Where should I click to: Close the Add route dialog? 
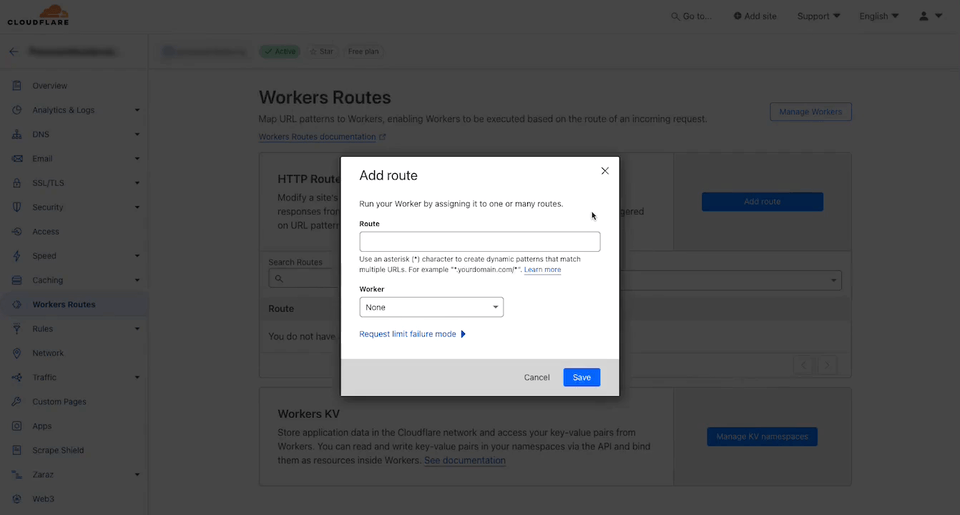tap(605, 171)
